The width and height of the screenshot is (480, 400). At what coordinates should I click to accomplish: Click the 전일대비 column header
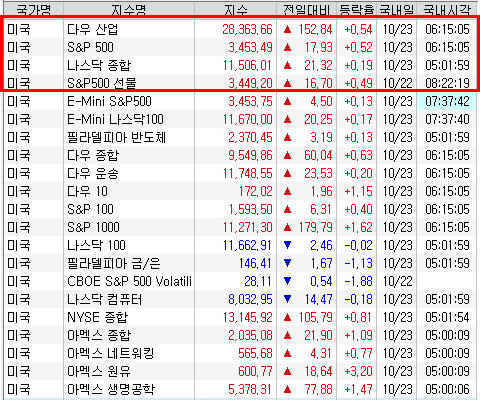(x=307, y=9)
